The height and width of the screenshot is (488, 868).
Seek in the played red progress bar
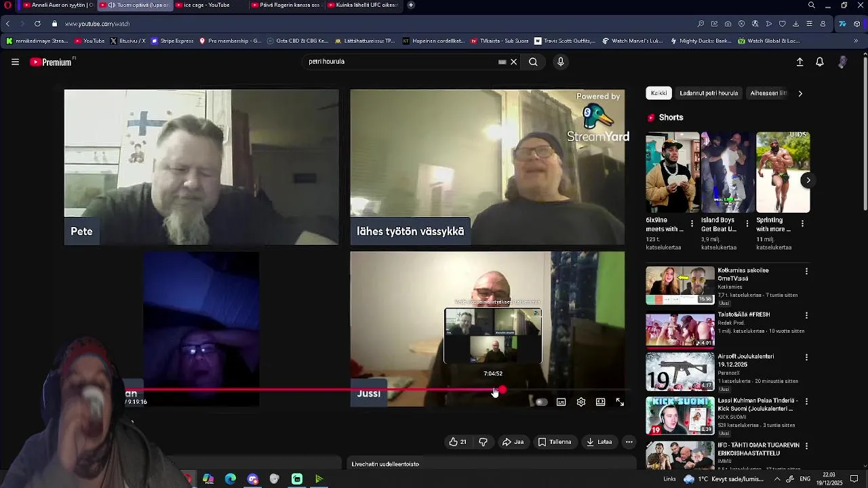coord(312,390)
